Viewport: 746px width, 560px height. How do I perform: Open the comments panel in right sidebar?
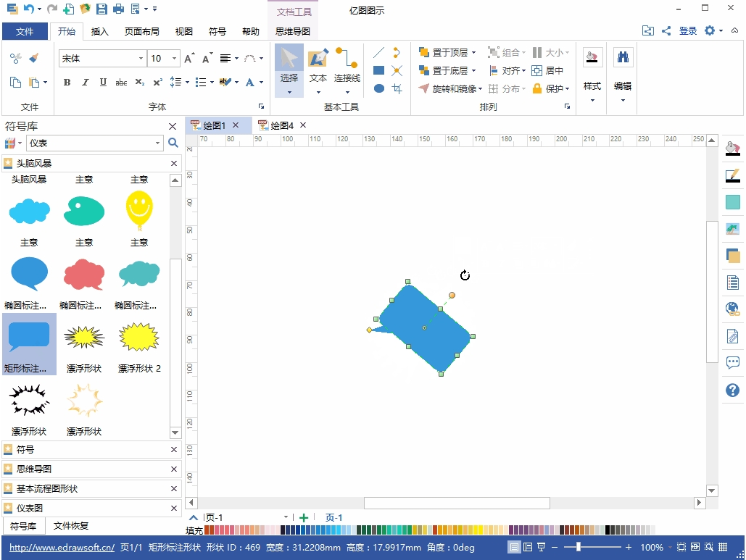732,363
